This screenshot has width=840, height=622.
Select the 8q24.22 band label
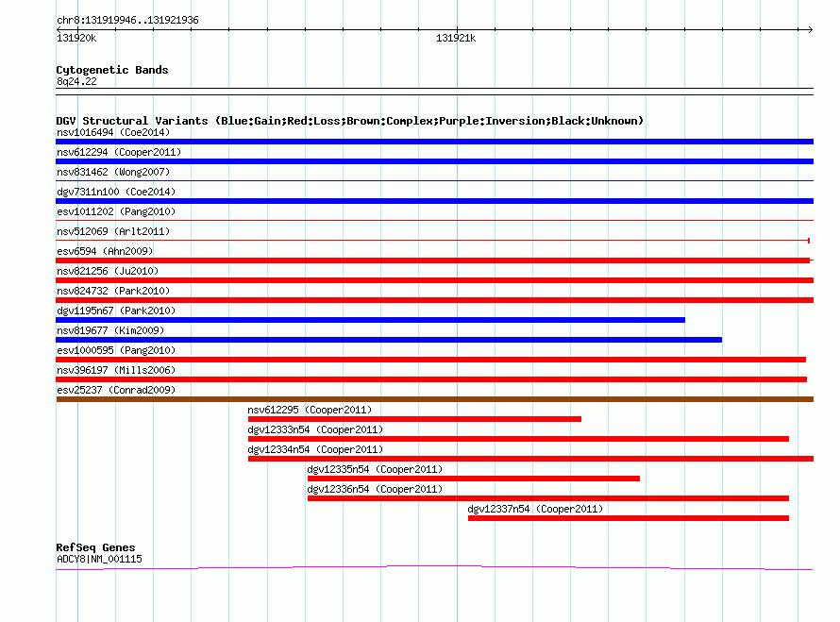[x=76, y=81]
